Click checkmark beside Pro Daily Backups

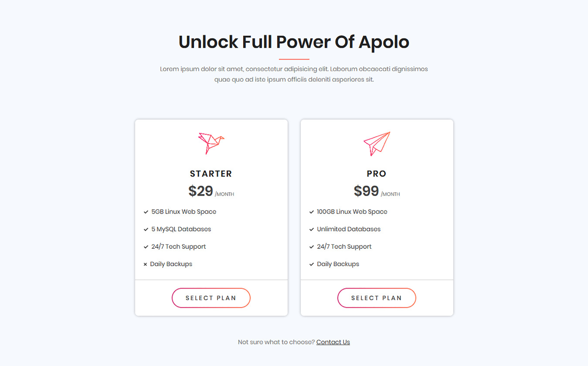point(311,264)
